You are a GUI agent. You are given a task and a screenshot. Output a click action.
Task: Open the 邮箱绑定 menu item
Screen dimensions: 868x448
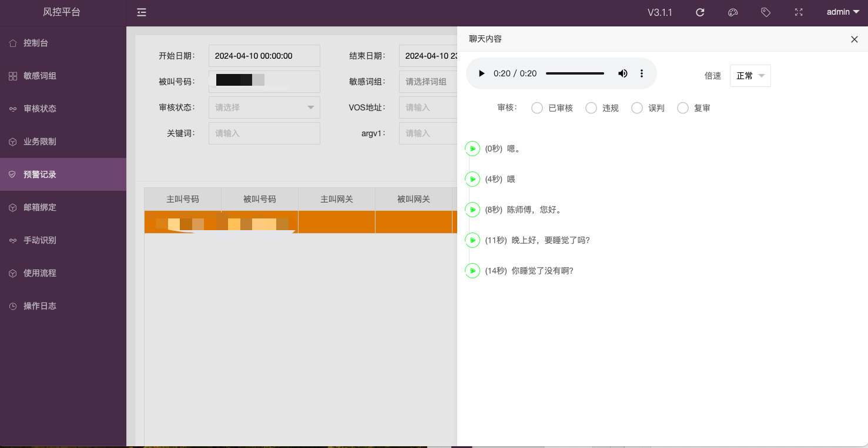(x=63, y=207)
